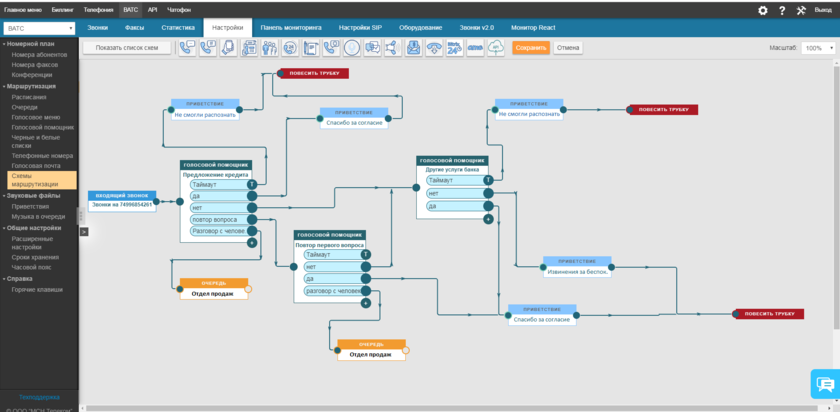Open the gear settings icon in top bar
This screenshot has width=840, height=412.
click(x=762, y=10)
